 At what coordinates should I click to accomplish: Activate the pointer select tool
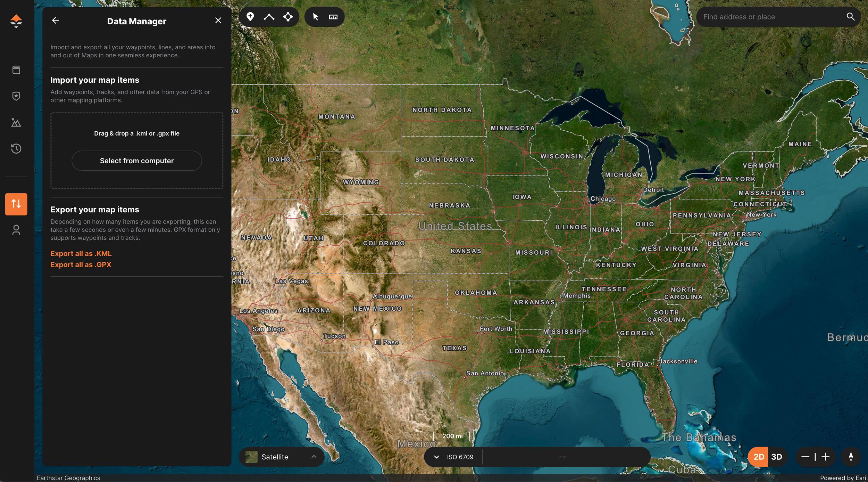[x=315, y=17]
